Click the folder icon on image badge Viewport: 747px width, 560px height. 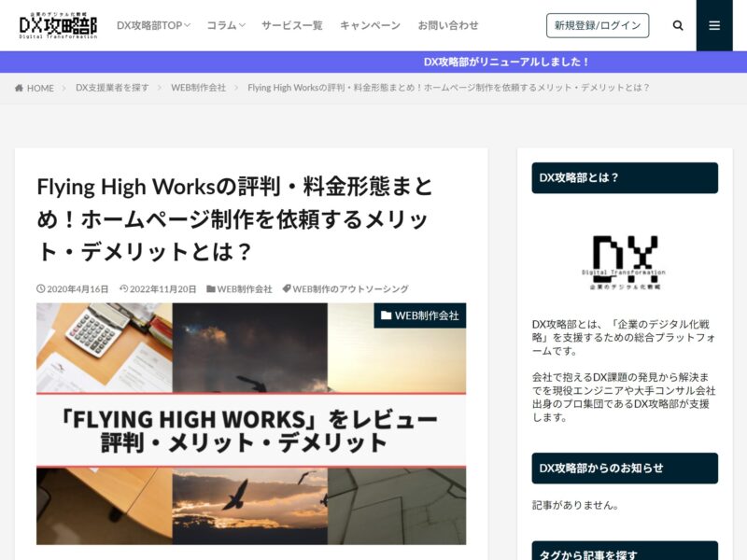point(386,315)
